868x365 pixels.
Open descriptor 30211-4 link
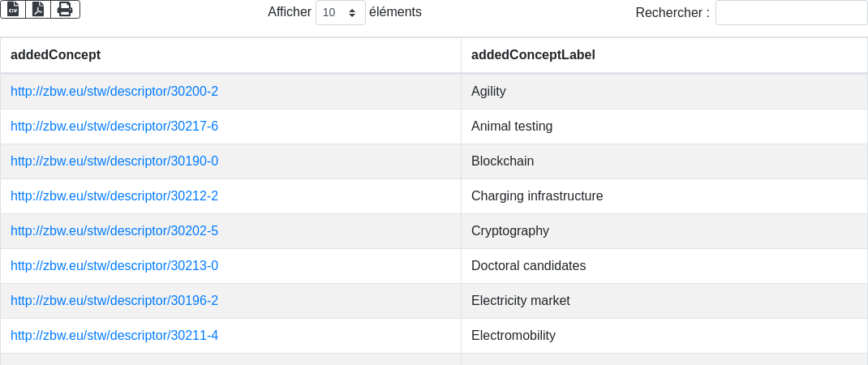click(114, 336)
